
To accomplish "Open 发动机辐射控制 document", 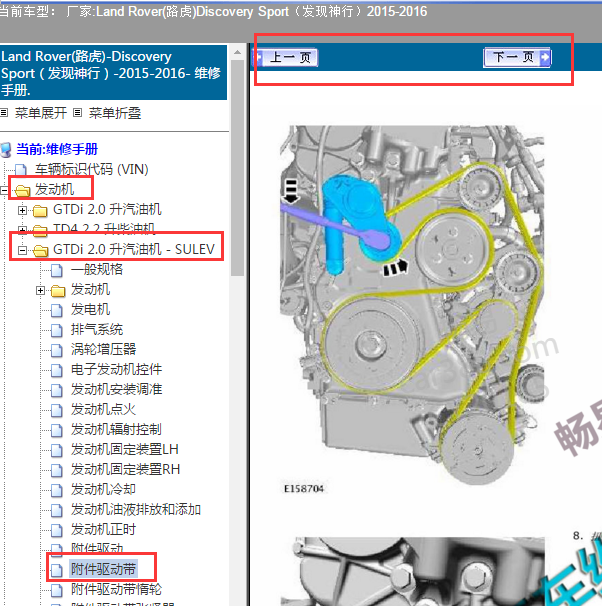I will (116, 430).
